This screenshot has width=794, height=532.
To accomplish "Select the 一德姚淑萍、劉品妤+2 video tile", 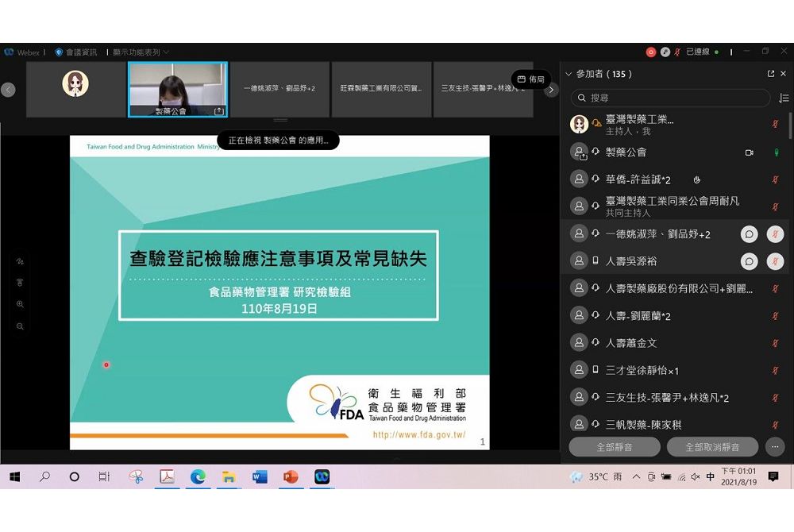I will (x=279, y=90).
